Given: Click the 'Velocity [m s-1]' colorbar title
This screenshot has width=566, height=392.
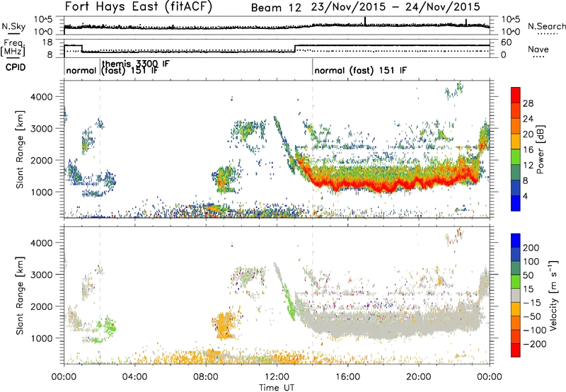Looking at the screenshot, I should [554, 295].
